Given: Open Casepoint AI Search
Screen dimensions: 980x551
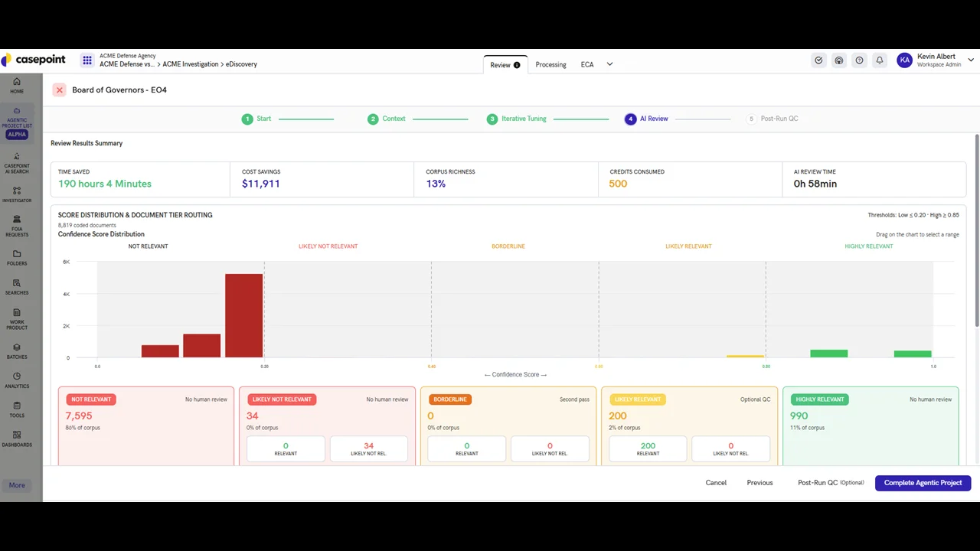Looking at the screenshot, I should pos(17,163).
